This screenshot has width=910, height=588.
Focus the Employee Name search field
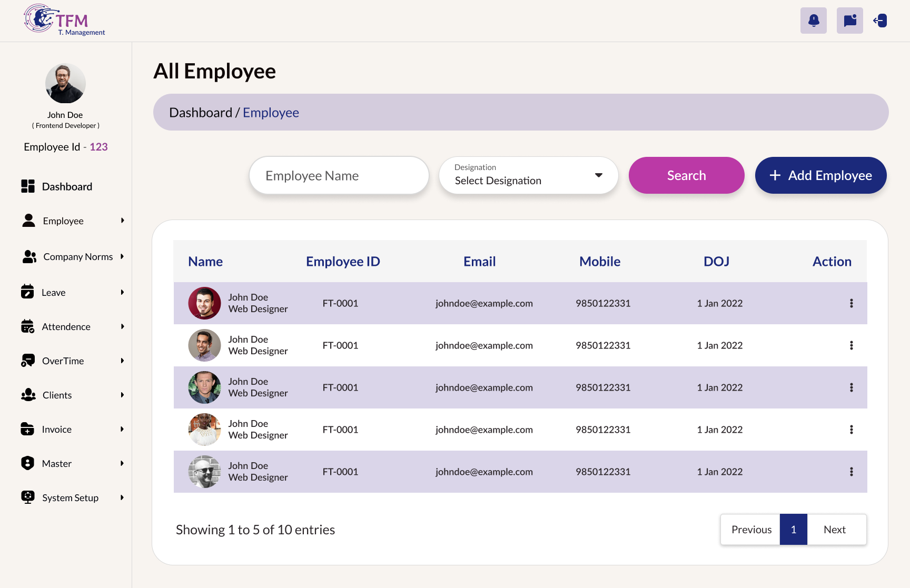point(339,175)
